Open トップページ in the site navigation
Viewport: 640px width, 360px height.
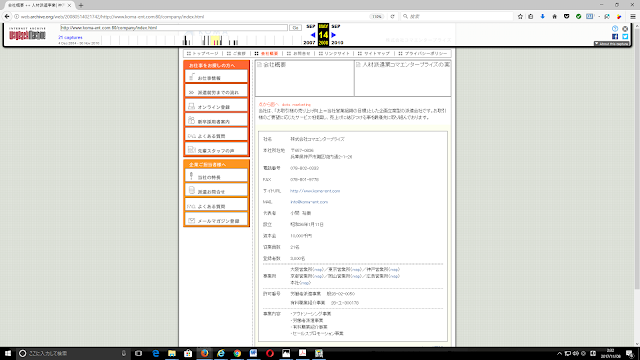pyautogui.click(x=203, y=53)
